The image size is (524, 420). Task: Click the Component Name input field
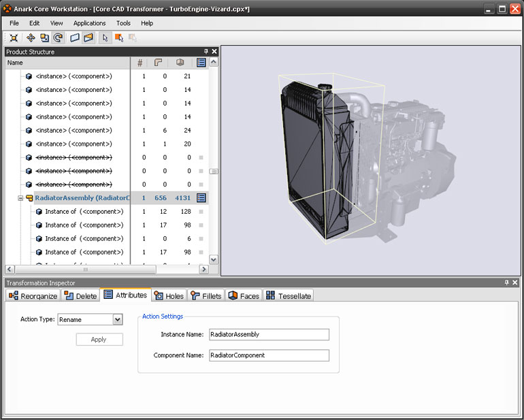coord(269,355)
